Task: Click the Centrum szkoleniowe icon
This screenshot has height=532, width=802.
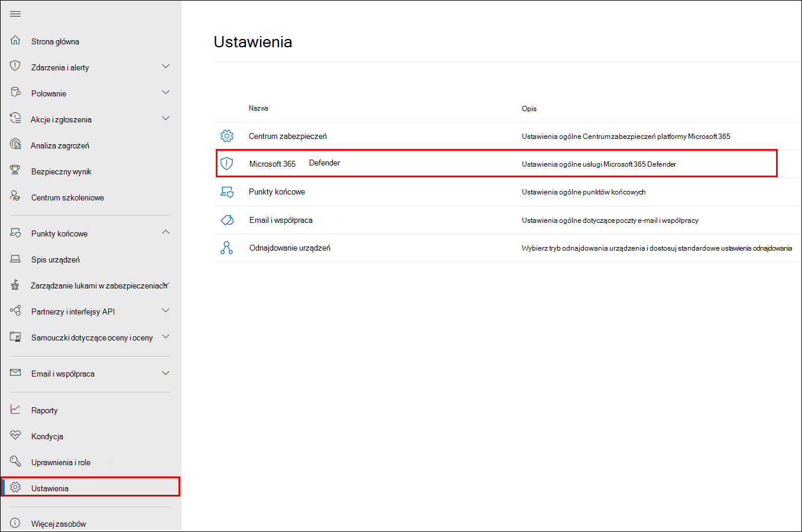Action: tap(15, 196)
